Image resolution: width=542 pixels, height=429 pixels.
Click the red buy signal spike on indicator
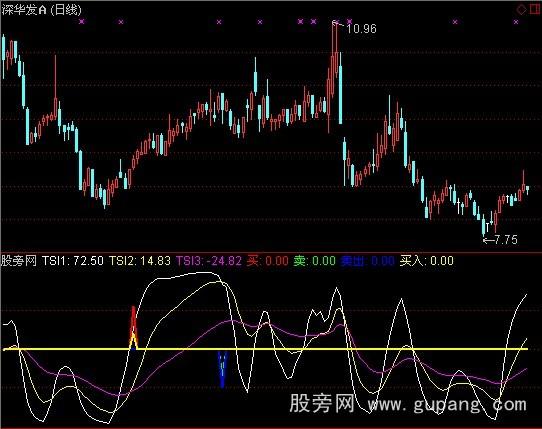[133, 327]
